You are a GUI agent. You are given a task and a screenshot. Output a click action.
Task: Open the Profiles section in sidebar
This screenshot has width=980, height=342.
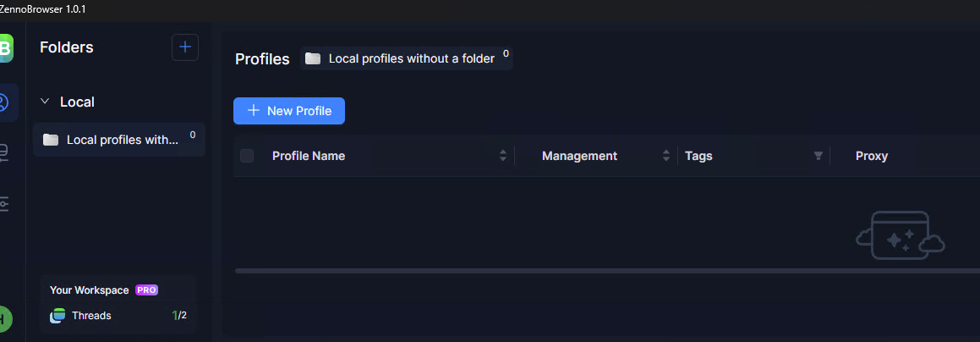pos(4,102)
